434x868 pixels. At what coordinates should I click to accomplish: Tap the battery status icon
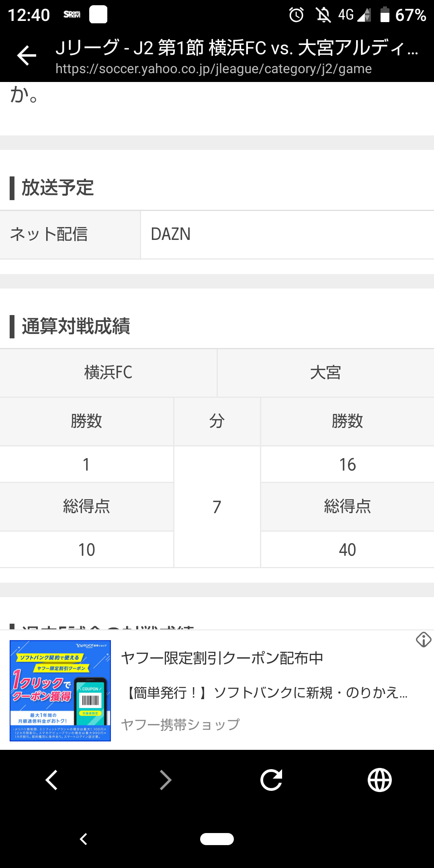point(385,15)
